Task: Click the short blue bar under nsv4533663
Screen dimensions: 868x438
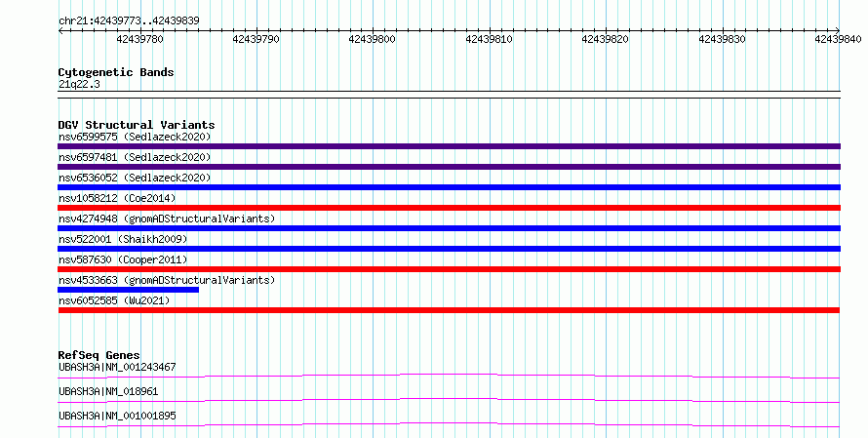Action: coord(128,290)
